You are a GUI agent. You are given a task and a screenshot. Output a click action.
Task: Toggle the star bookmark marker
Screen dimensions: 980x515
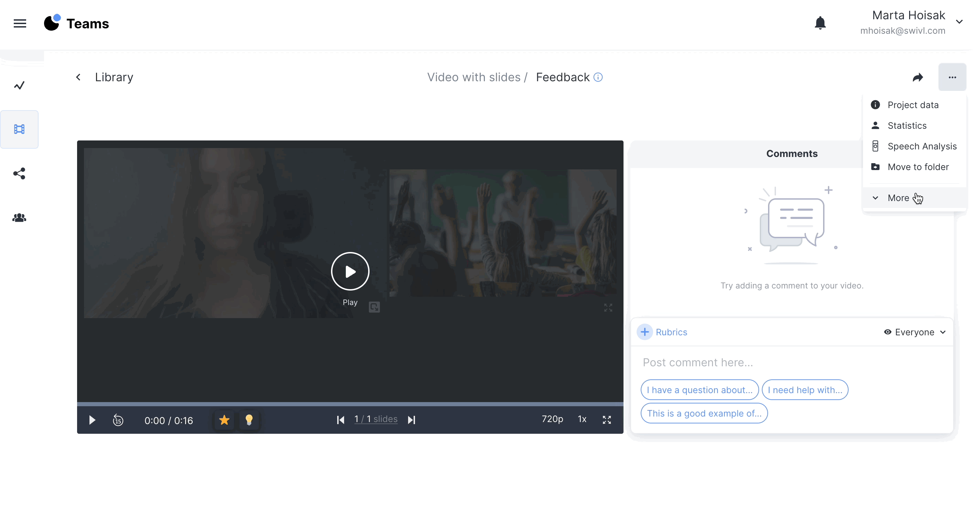[224, 420]
